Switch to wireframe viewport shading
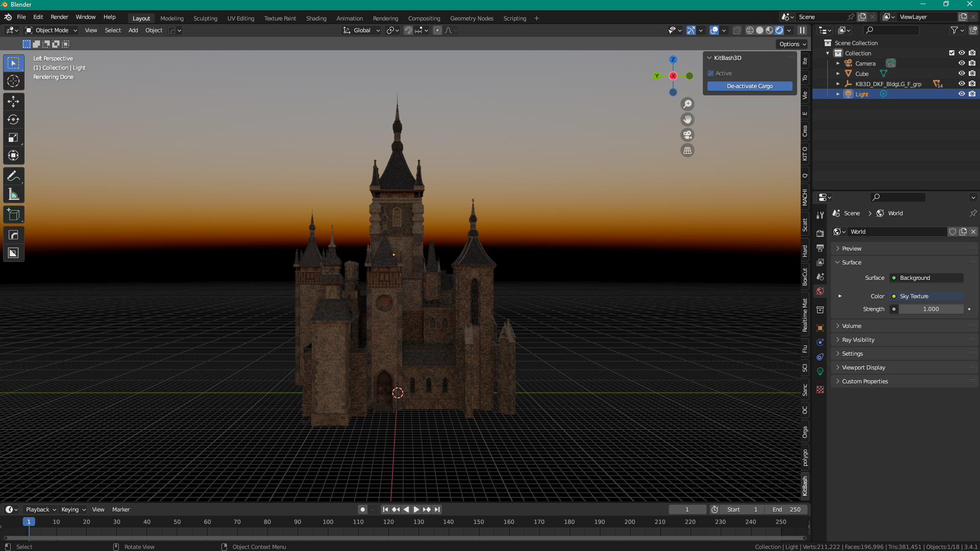Viewport: 980px width, 551px height. pos(750,30)
